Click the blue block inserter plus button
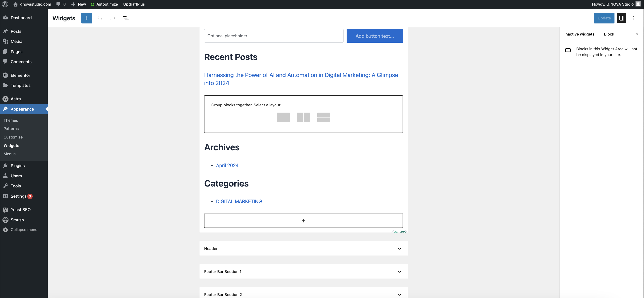The height and width of the screenshot is (298, 644). click(x=87, y=18)
